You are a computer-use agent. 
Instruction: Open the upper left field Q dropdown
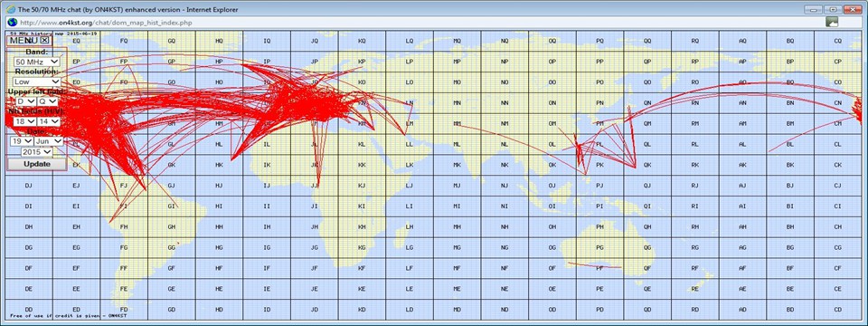pos(47,101)
